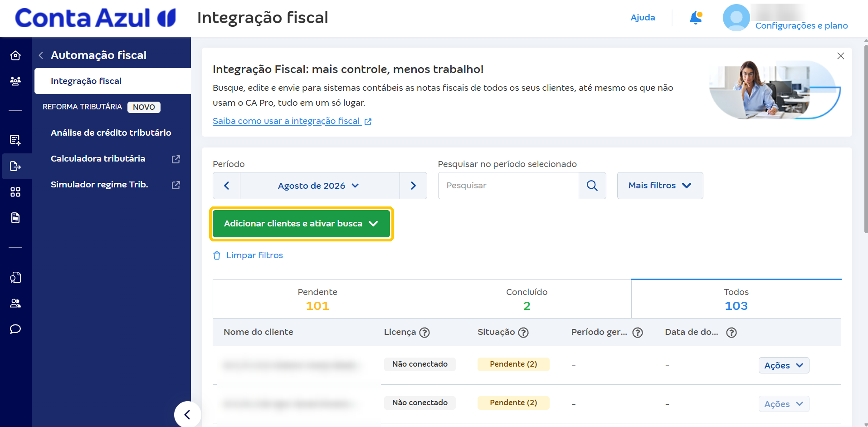Open Configurações e plano

pos(801,26)
